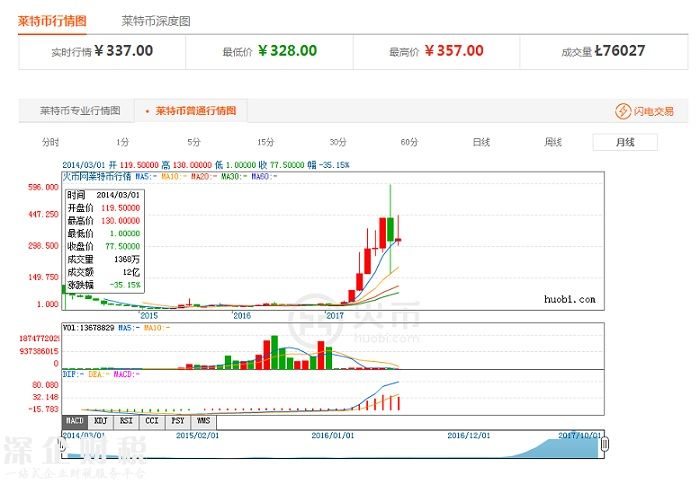Click the huobi.com label in chart
The width and height of the screenshot is (700, 484).
pyautogui.click(x=570, y=300)
